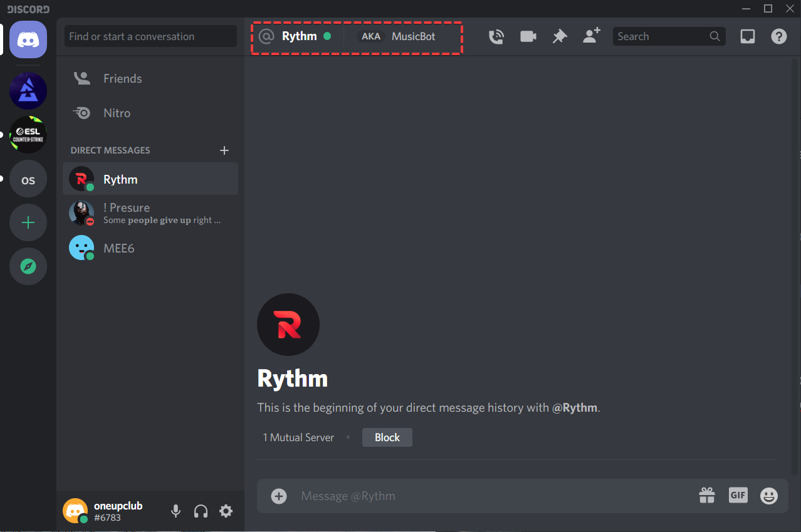Open the ESL Counter-Strike server
801x532 pixels.
[28, 135]
